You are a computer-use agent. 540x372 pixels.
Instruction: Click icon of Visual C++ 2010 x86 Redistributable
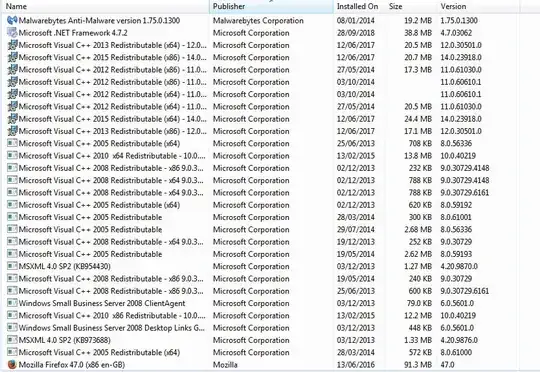point(12,316)
